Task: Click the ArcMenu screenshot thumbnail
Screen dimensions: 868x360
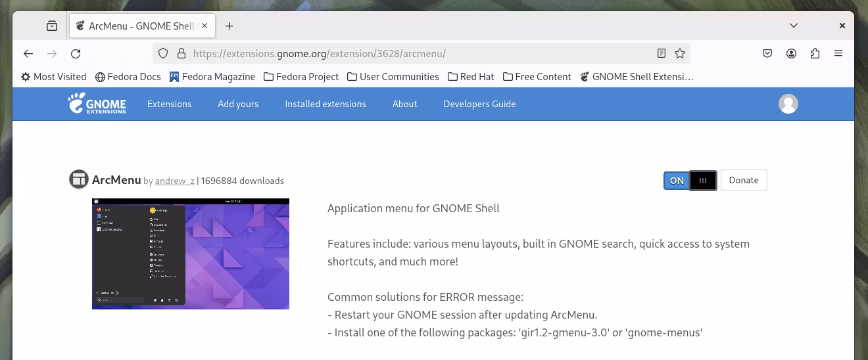Action: pos(191,254)
